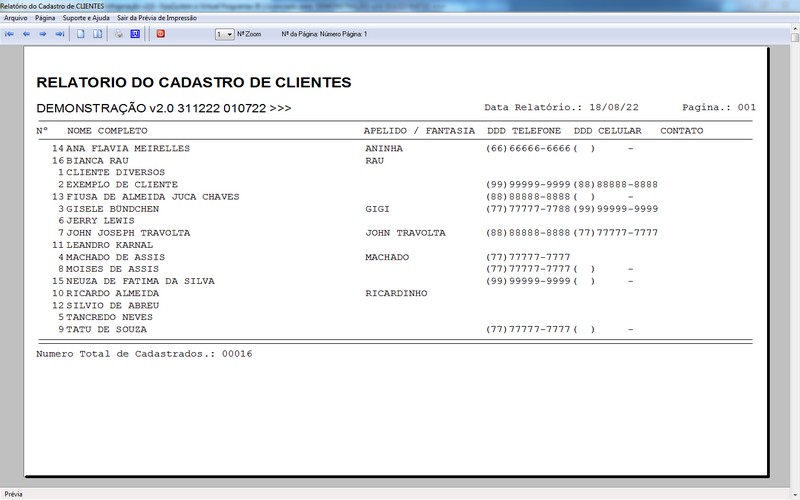The width and height of the screenshot is (800, 500).
Task: Click APELIDO / FANTASIA column header
Action: tap(419, 131)
